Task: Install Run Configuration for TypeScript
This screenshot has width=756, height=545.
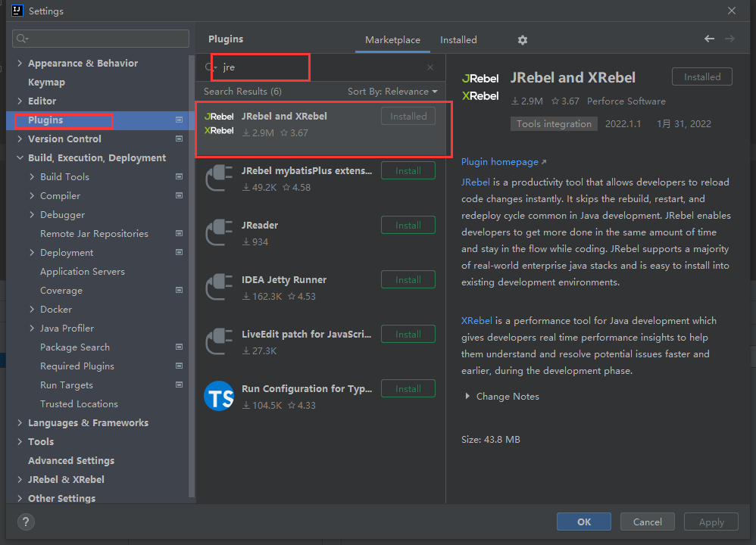Action: (x=408, y=388)
